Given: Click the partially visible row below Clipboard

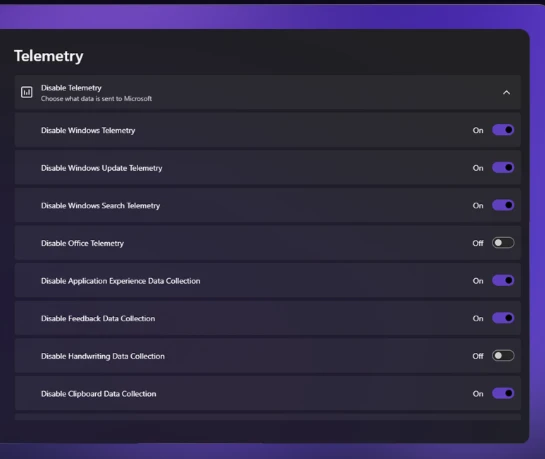Looking at the screenshot, I should 268,417.
